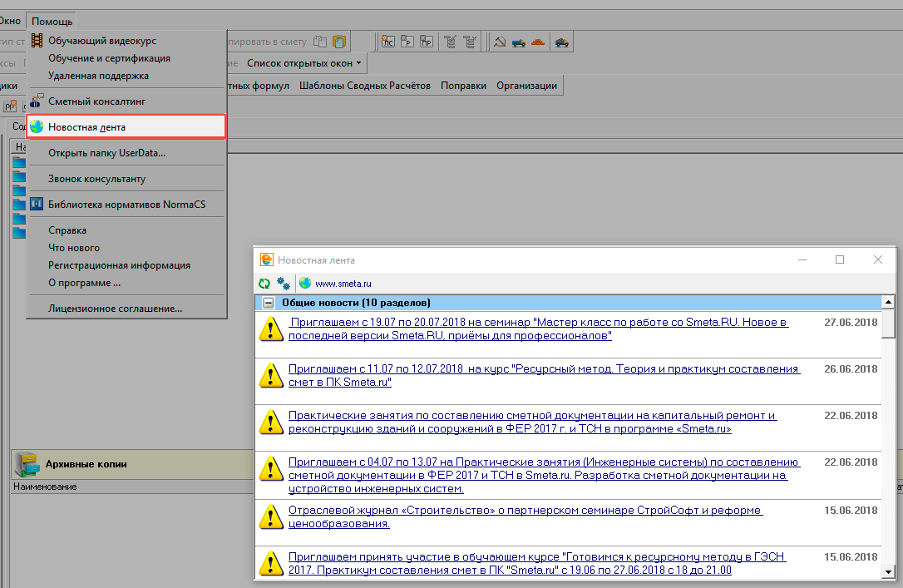
Task: Click the NormaCS library icon
Action: (x=37, y=204)
